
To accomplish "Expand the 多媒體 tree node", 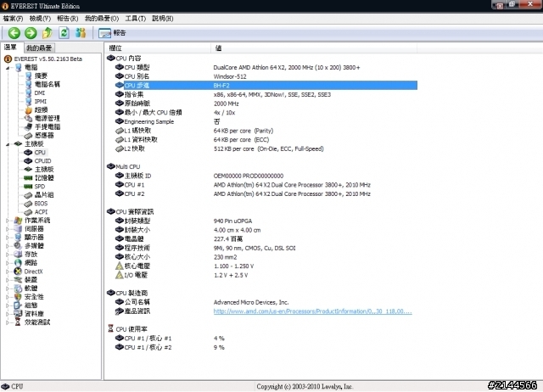I will point(8,246).
